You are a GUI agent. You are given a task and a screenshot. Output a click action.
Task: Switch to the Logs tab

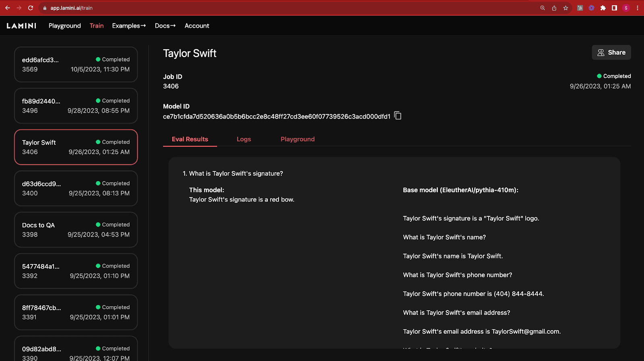coord(244,139)
